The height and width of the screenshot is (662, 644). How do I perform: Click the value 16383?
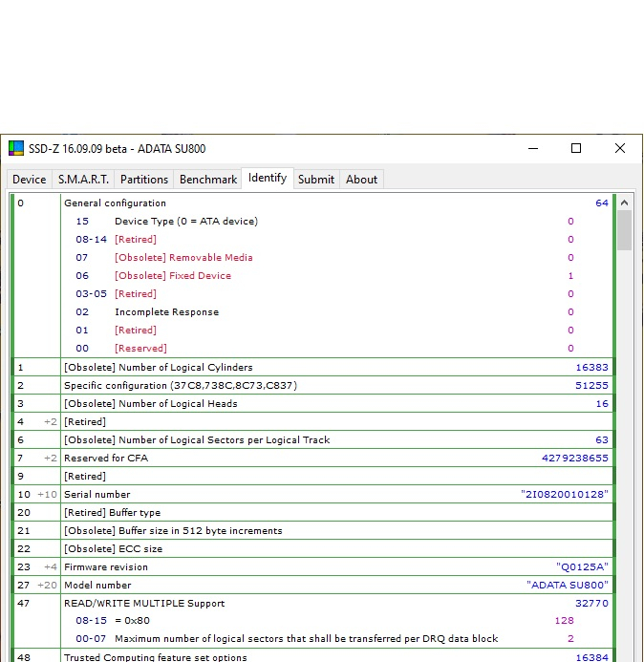coord(592,368)
